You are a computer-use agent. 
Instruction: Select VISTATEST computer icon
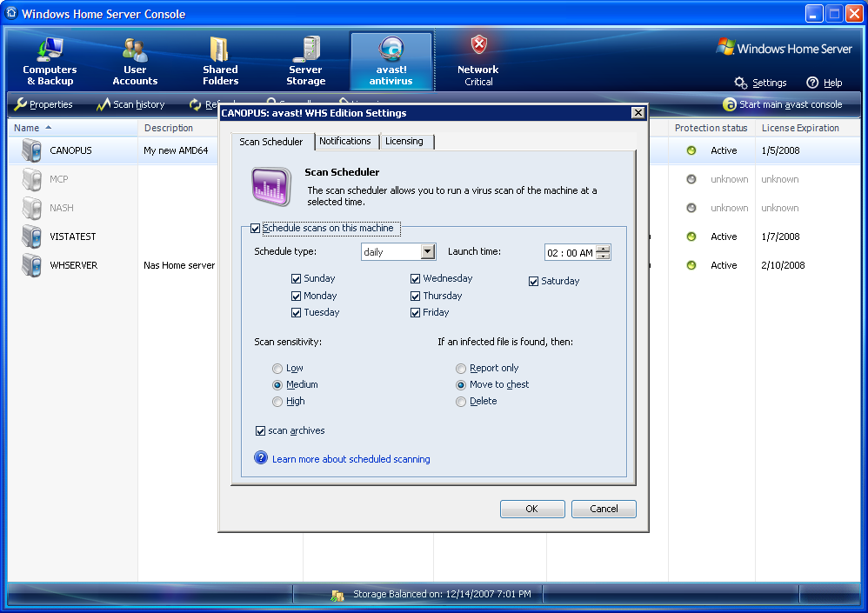[x=31, y=237]
